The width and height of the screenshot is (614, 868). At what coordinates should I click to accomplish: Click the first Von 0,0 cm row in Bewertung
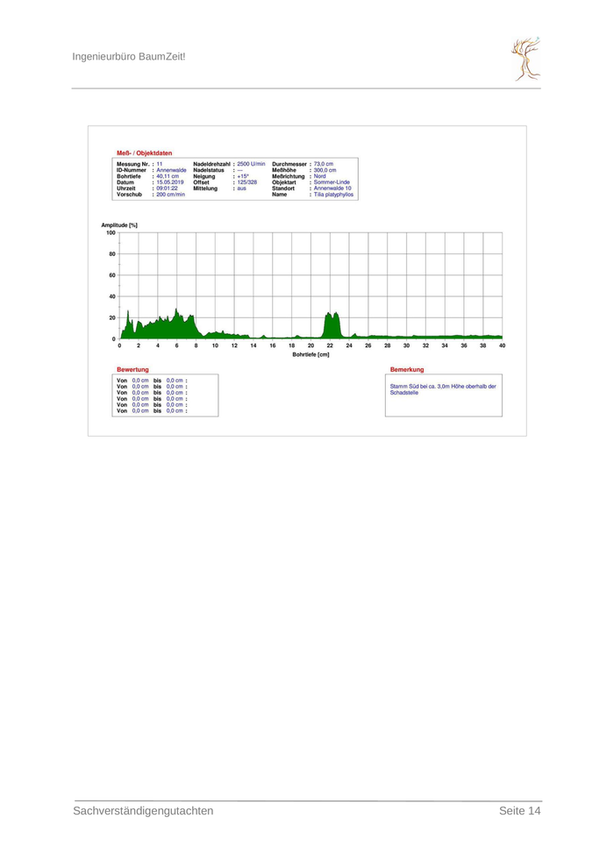pos(152,380)
